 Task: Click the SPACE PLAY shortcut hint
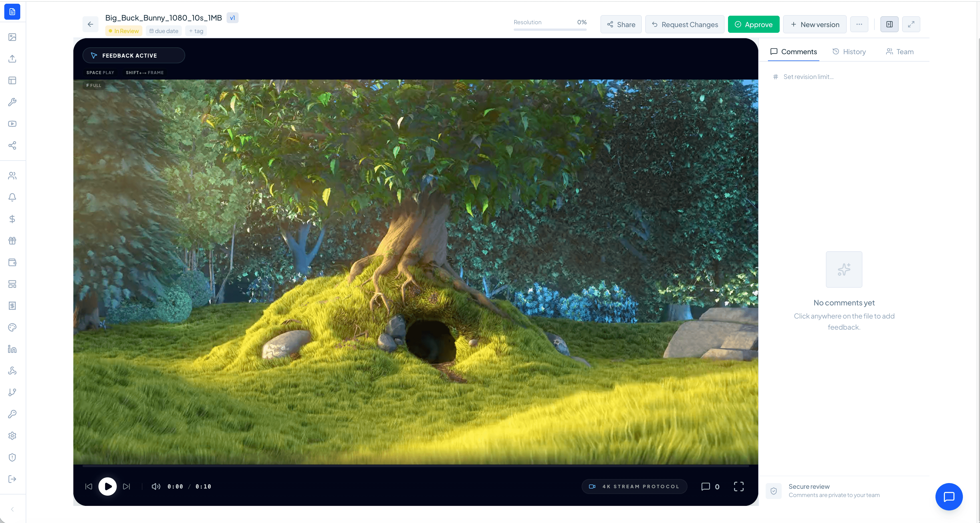pyautogui.click(x=100, y=73)
